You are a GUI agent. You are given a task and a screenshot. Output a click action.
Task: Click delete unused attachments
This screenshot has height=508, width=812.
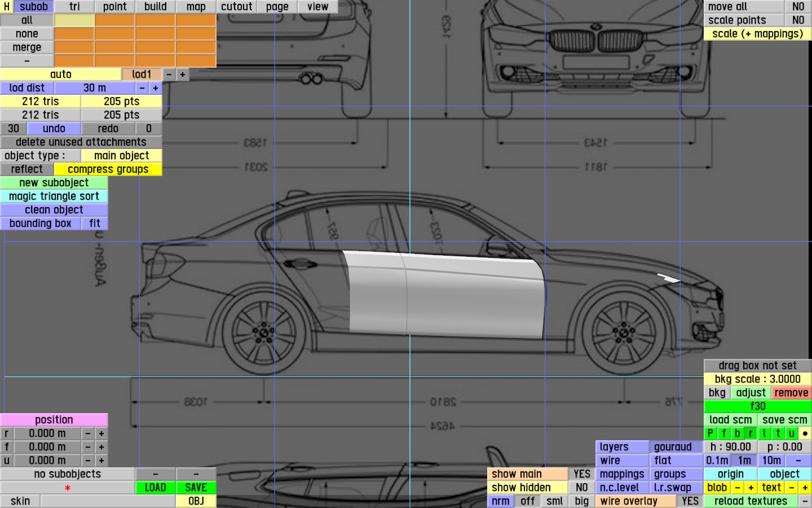click(x=81, y=142)
